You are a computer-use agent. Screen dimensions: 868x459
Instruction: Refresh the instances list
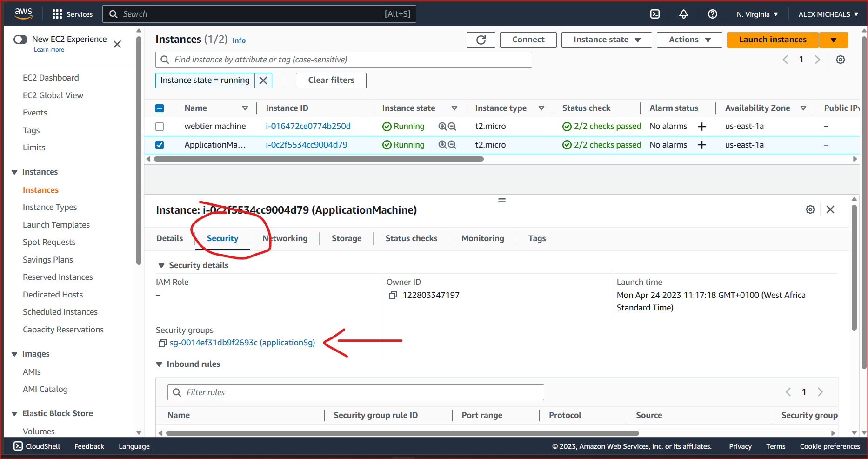click(x=481, y=40)
